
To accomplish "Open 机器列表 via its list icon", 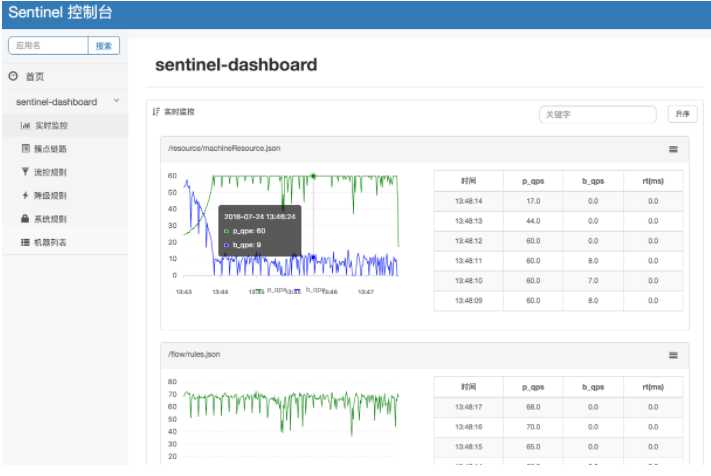I will pyautogui.click(x=25, y=243).
